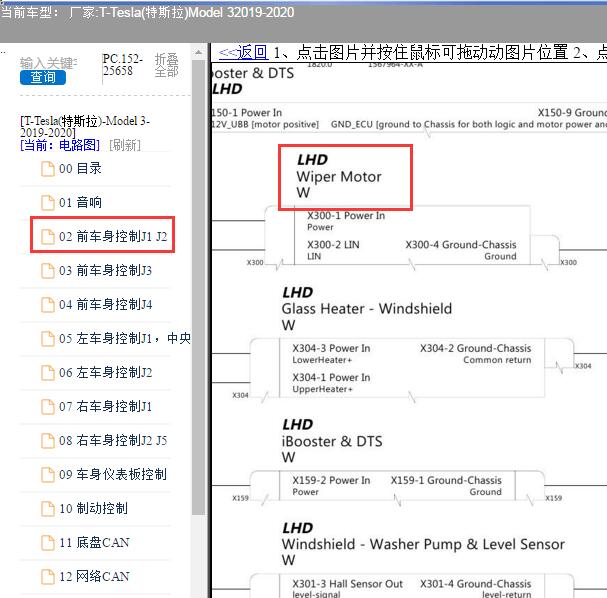
Task: Click the page icon beside 11 底盘CAN
Action: coord(48,543)
